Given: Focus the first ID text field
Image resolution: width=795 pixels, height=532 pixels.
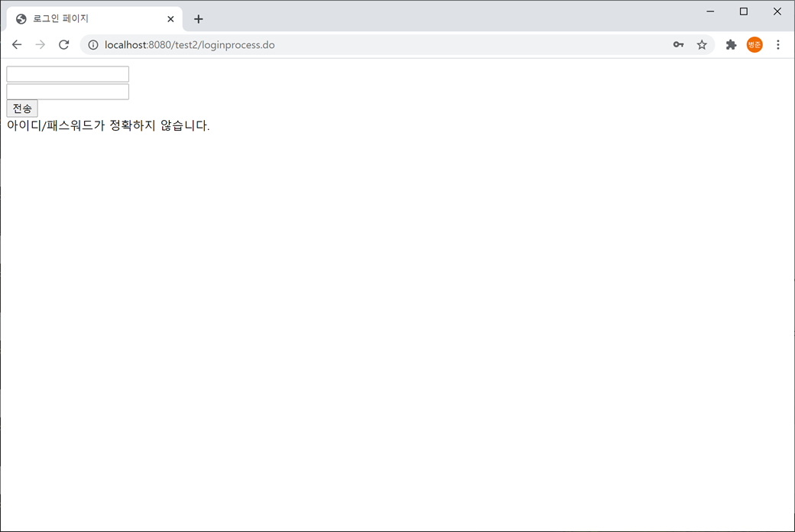Looking at the screenshot, I should pyautogui.click(x=67, y=73).
